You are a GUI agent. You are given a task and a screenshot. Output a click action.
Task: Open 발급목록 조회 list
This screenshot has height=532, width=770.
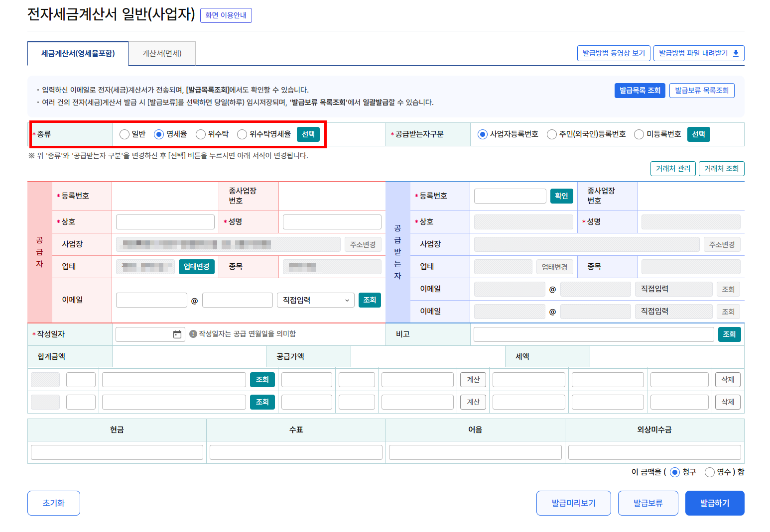pos(640,91)
